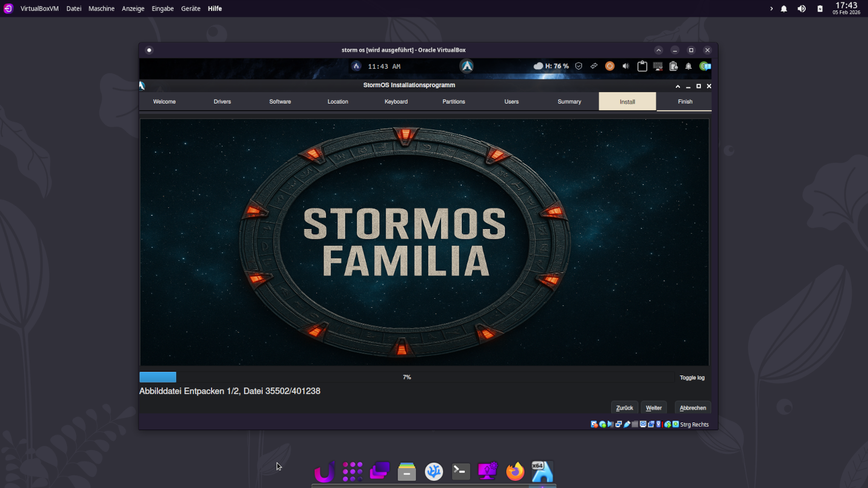Open the Firefox browser from the dock
Viewport: 868px width, 488px height.
pos(515,471)
